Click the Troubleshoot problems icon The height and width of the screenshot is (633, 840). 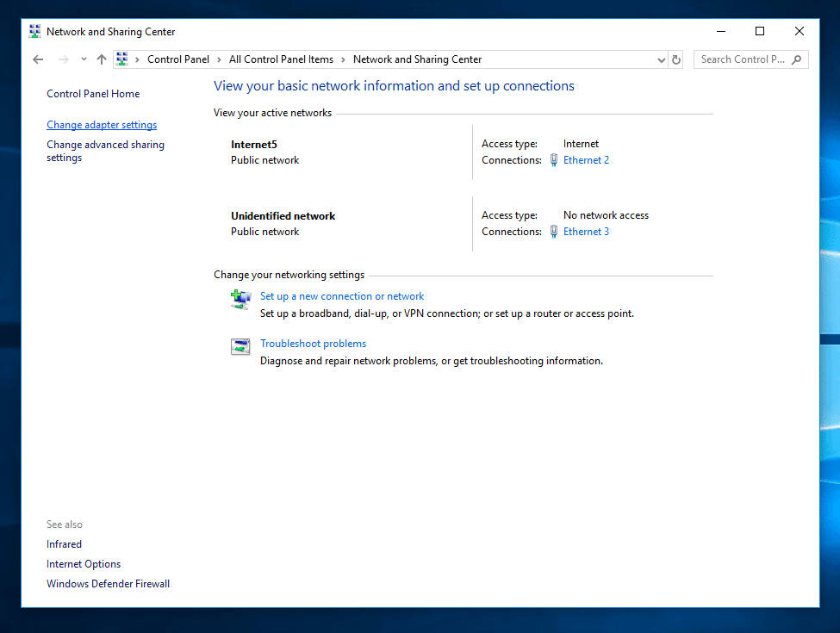[x=240, y=346]
